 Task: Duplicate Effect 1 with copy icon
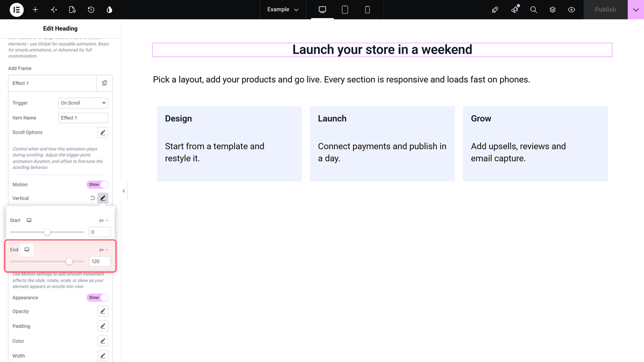pos(105,83)
